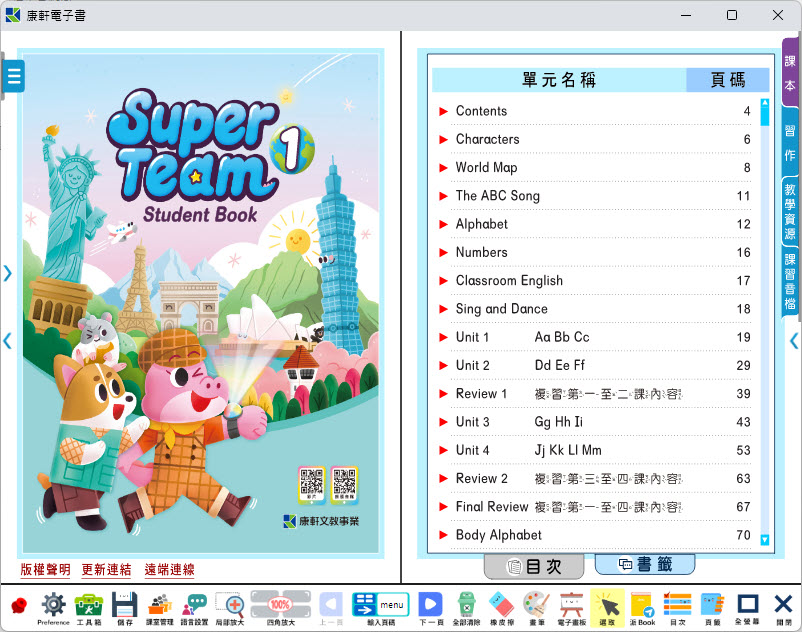Viewport: 802px width, 632px height.
Task: Open the Final Review entry
Action: (x=595, y=507)
